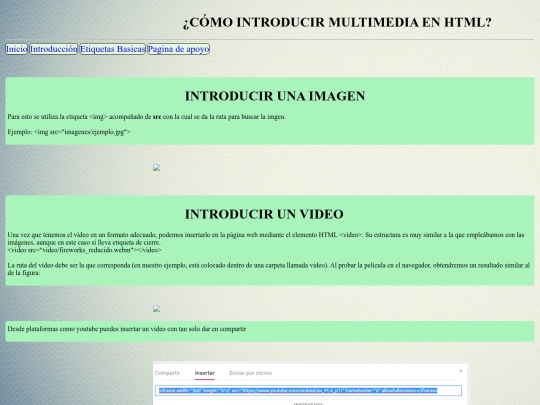Click broken image icon below the image section

point(156,168)
